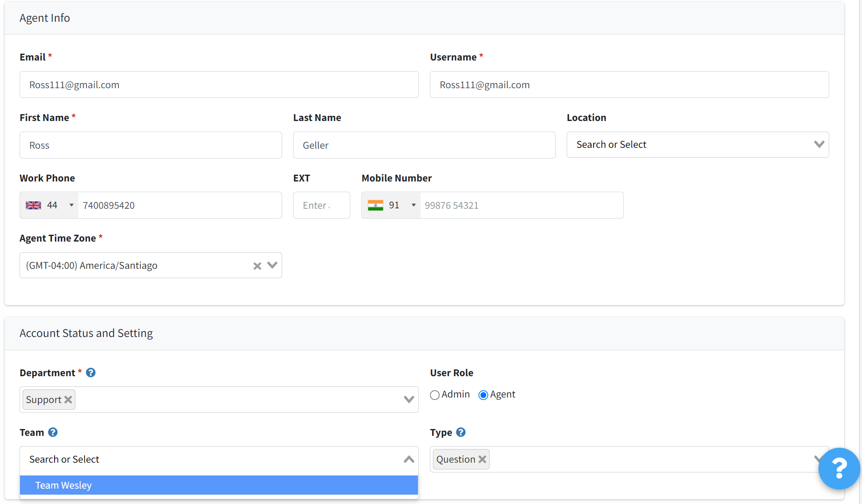The width and height of the screenshot is (862, 504).
Task: Click the Email input field
Action: pyautogui.click(x=219, y=84)
